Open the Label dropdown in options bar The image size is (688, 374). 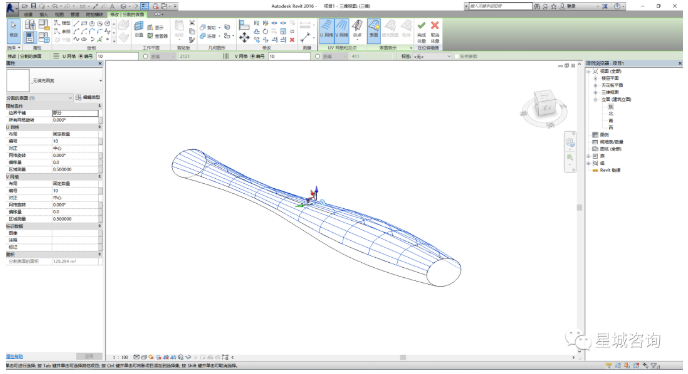432,56
